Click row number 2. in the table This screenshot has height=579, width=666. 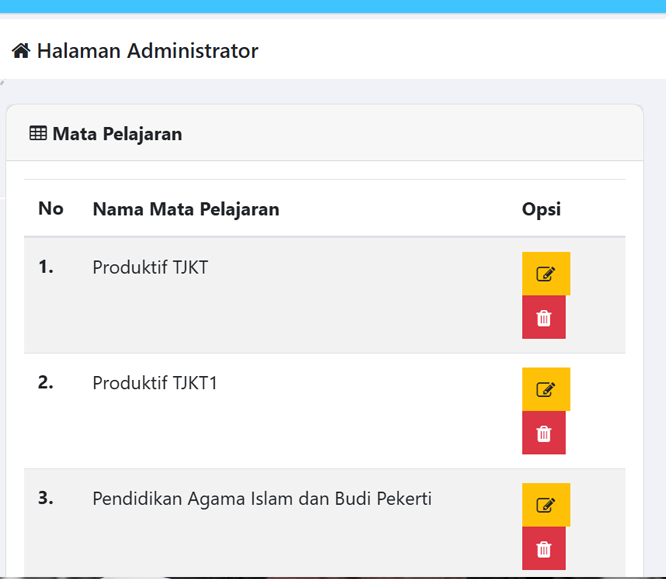point(46,382)
